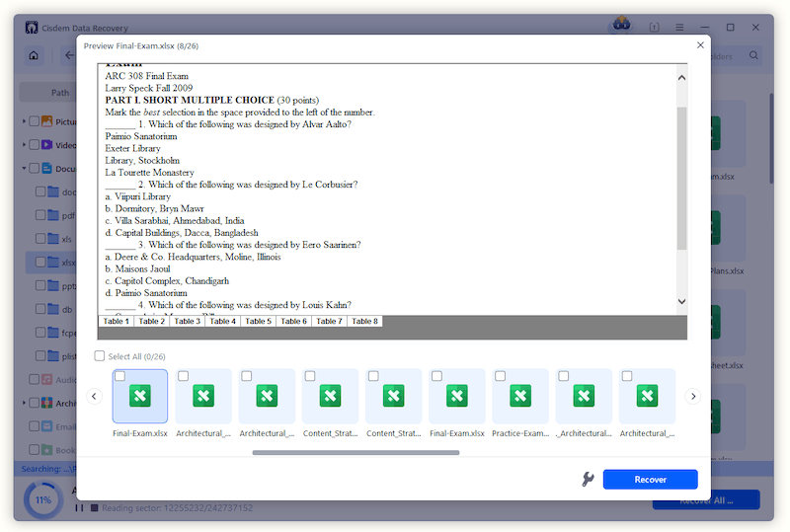Click the 11% scan progress circle

[x=43, y=499]
